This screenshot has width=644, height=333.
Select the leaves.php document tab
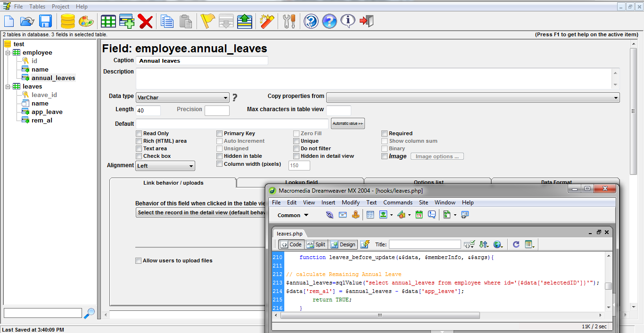[x=289, y=234]
